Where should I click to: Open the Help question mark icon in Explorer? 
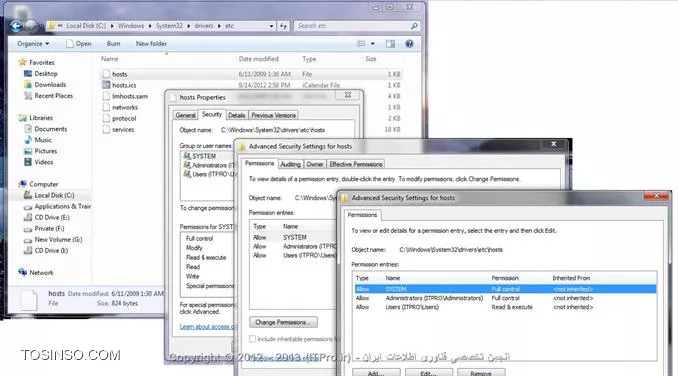click(x=409, y=44)
